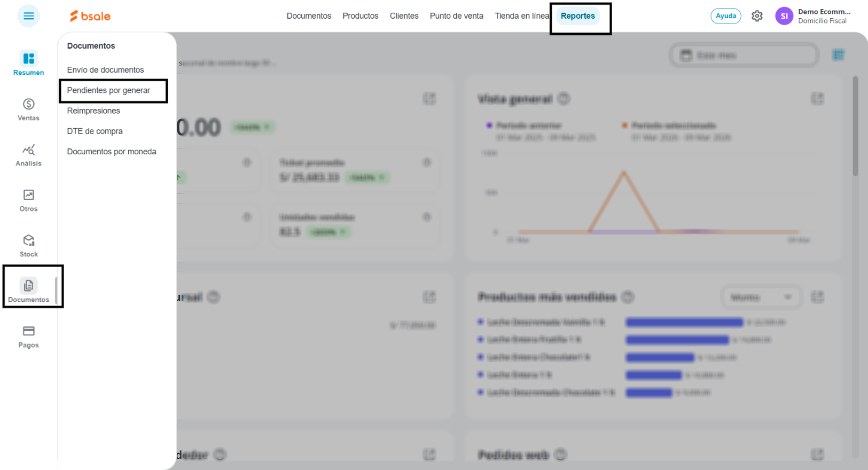The height and width of the screenshot is (470, 868).
Task: Open help icon beside Pedidos web title
Action: coord(560,455)
